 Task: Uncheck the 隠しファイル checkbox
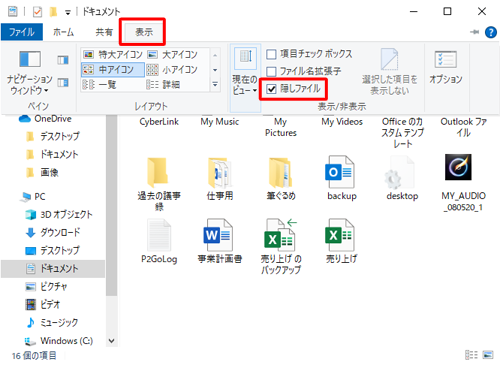click(x=271, y=89)
